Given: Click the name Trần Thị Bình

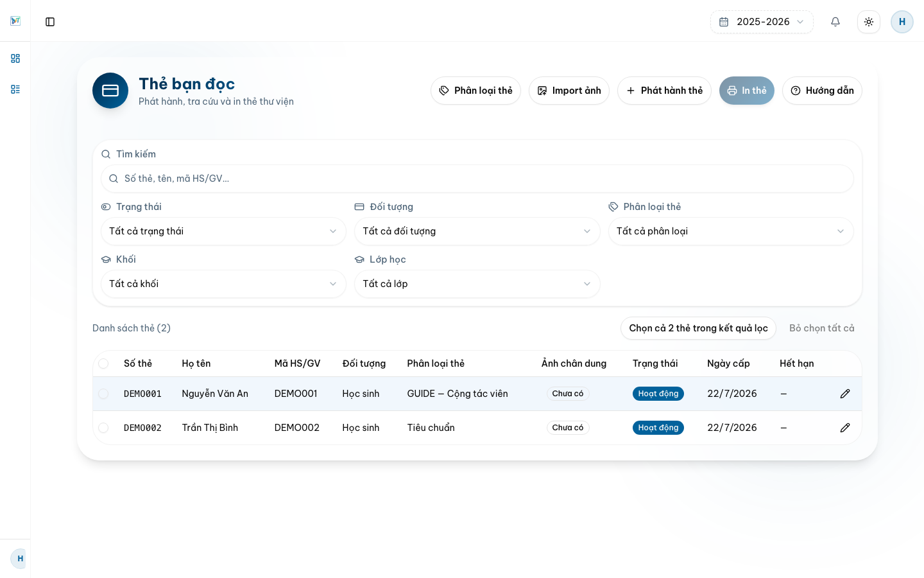Looking at the screenshot, I should 210,428.
